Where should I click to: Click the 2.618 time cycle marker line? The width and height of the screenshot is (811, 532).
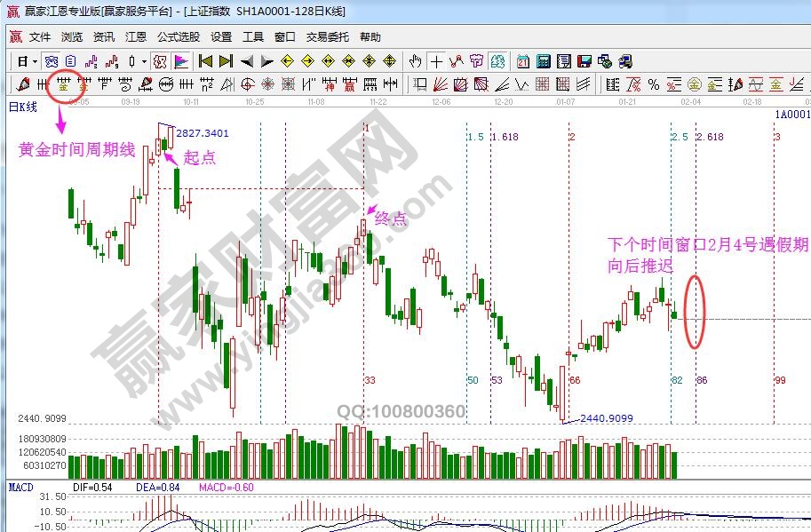[696, 266]
